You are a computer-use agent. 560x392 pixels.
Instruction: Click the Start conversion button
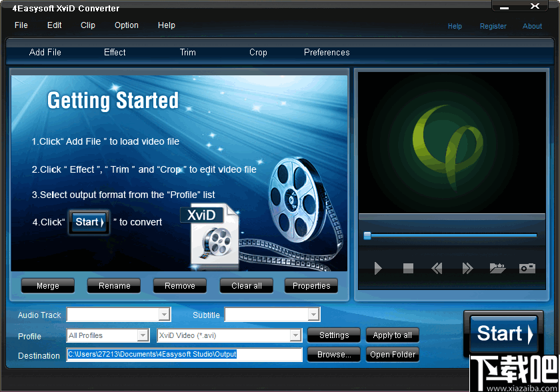[x=503, y=333]
